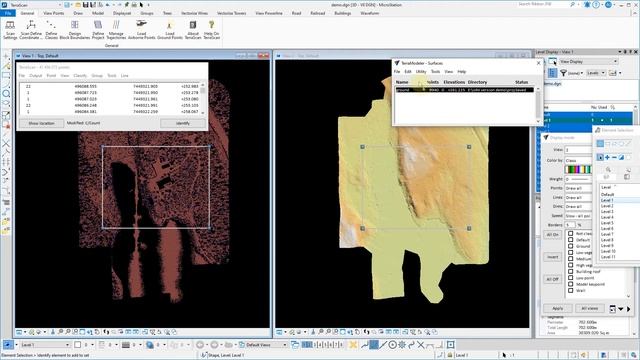Click the All Off button
Image resolution: width=640 pixels, height=360 pixels.
click(x=553, y=279)
